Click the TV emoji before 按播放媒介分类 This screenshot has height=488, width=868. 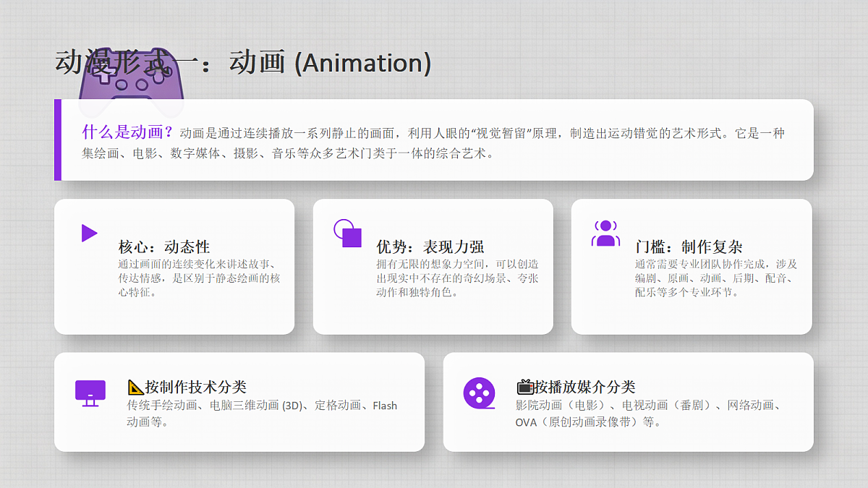click(x=524, y=387)
